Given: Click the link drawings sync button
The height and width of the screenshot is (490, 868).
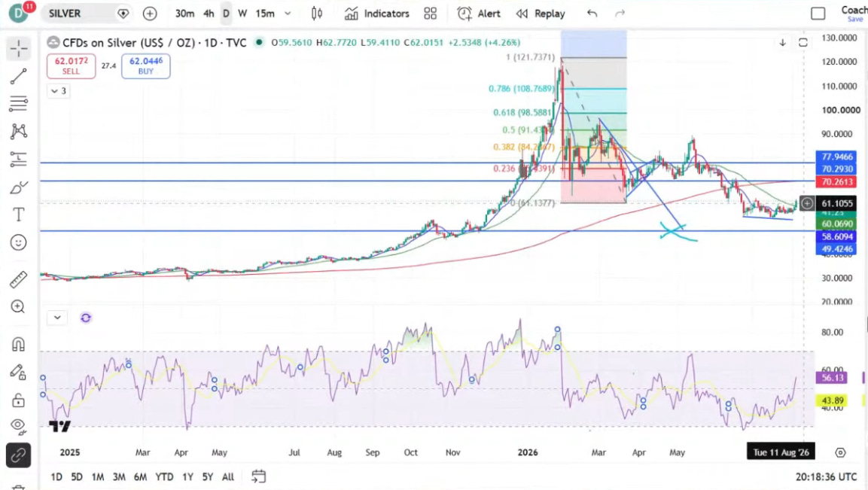Looking at the screenshot, I should point(18,455).
